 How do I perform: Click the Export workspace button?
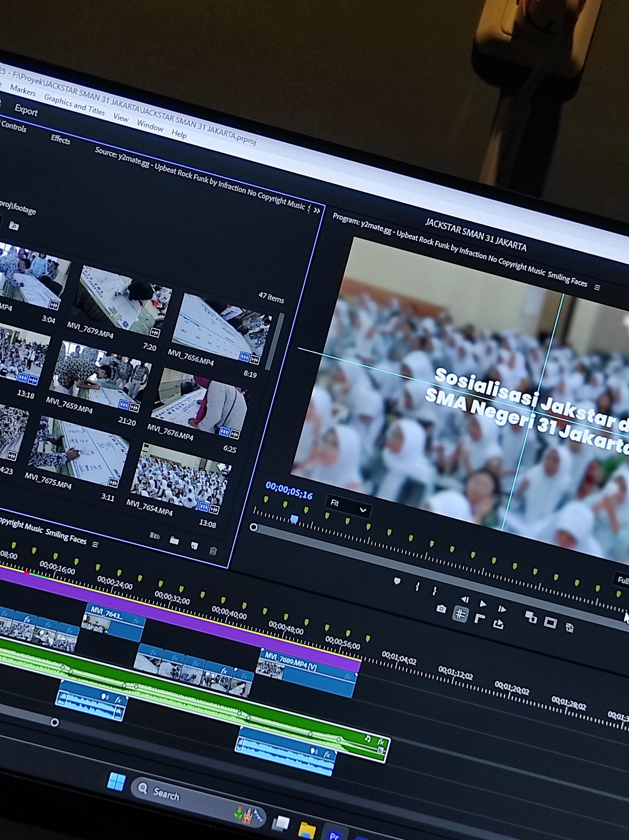(26, 110)
